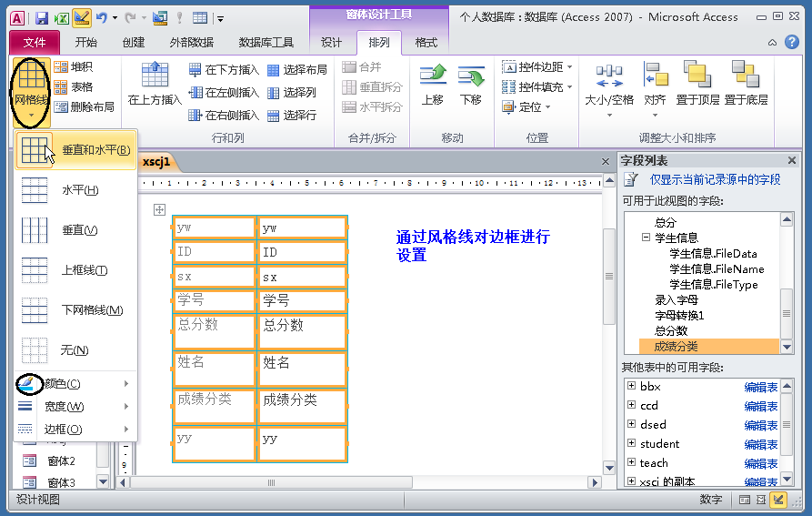This screenshot has width=812, height=516.
Task: Open Align (对齐) menu
Action: (x=655, y=89)
